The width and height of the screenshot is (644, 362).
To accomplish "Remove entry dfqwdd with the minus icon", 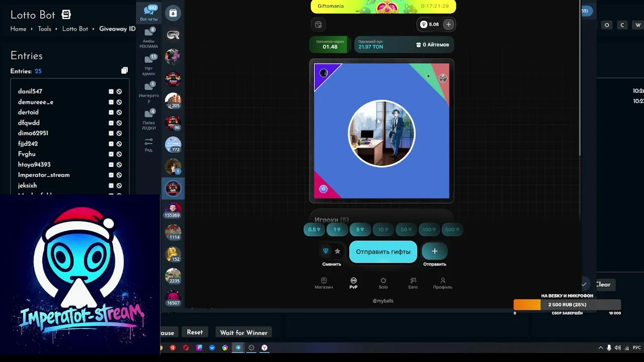I will [111, 123].
